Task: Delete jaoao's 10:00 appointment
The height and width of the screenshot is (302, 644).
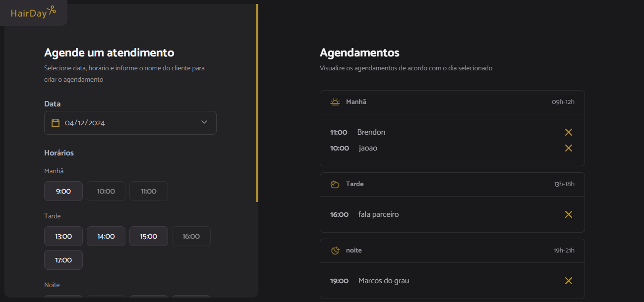Action: click(568, 148)
